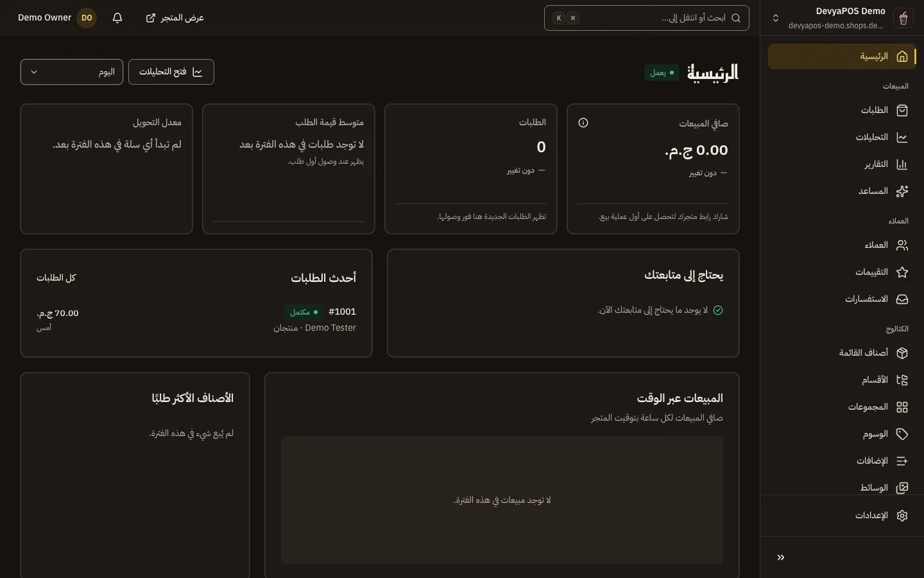Click the inbox icon for الاستفسارات
The height and width of the screenshot is (578, 924).
pos(902,299)
